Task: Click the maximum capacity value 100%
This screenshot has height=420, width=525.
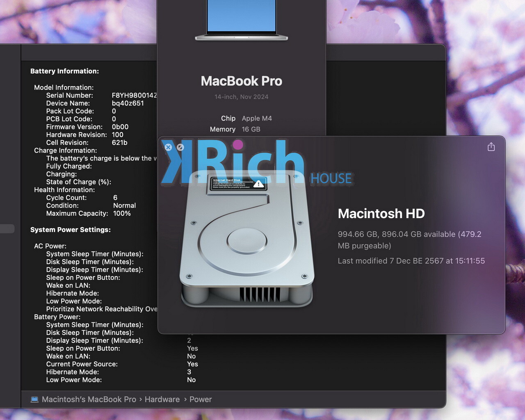Action: 122,214
